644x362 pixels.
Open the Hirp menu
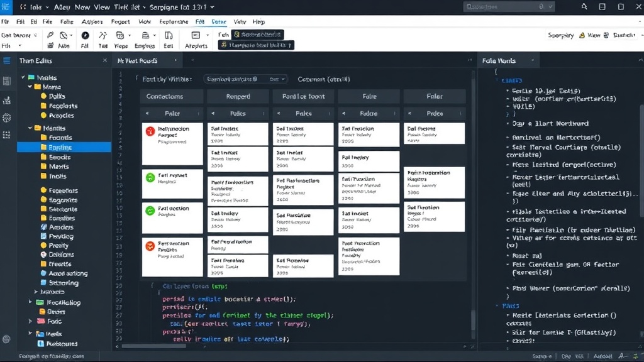(258, 22)
